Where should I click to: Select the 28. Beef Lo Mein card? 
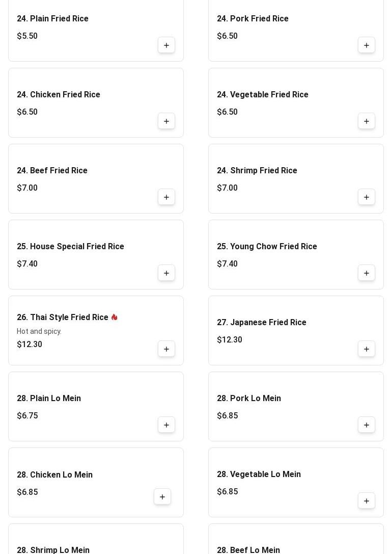[296, 539]
